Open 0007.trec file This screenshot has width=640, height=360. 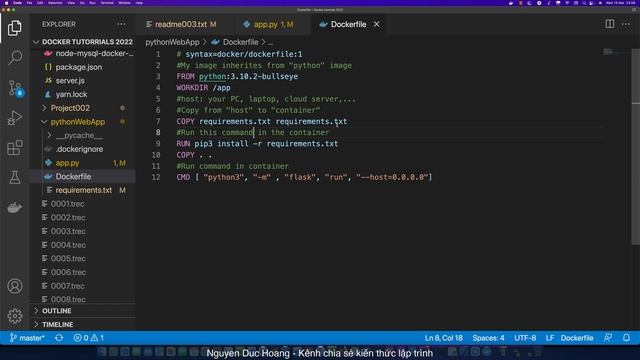tap(83, 286)
